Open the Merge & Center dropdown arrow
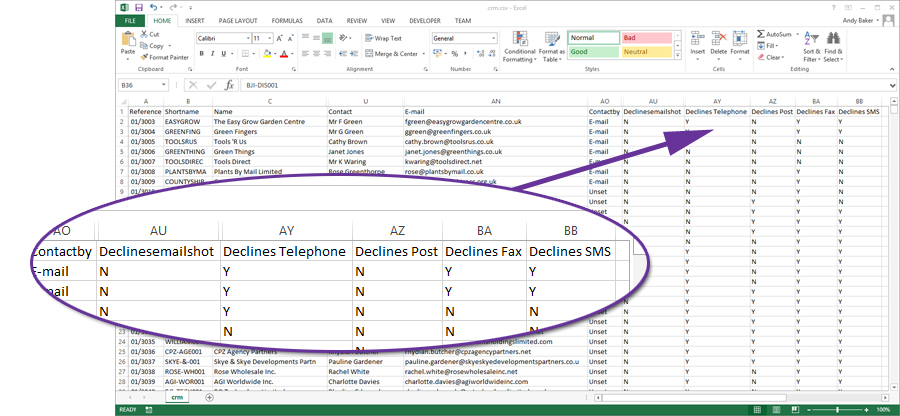 424,54
